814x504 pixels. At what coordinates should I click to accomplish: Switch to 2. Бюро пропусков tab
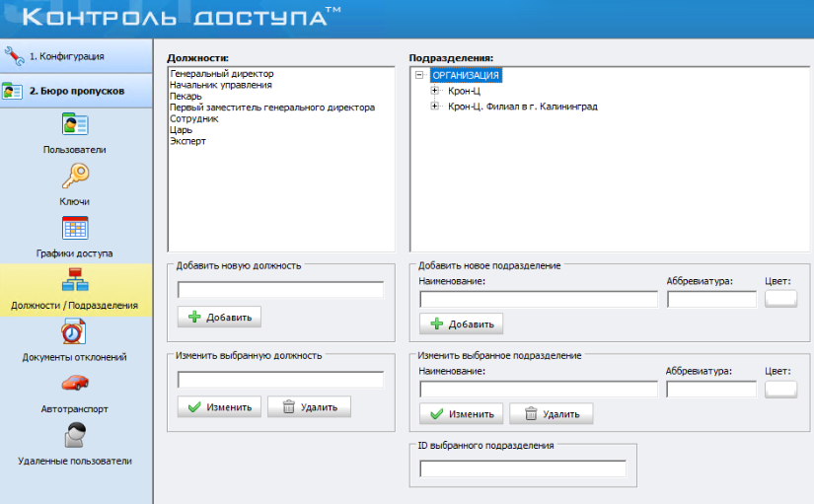click(x=76, y=91)
